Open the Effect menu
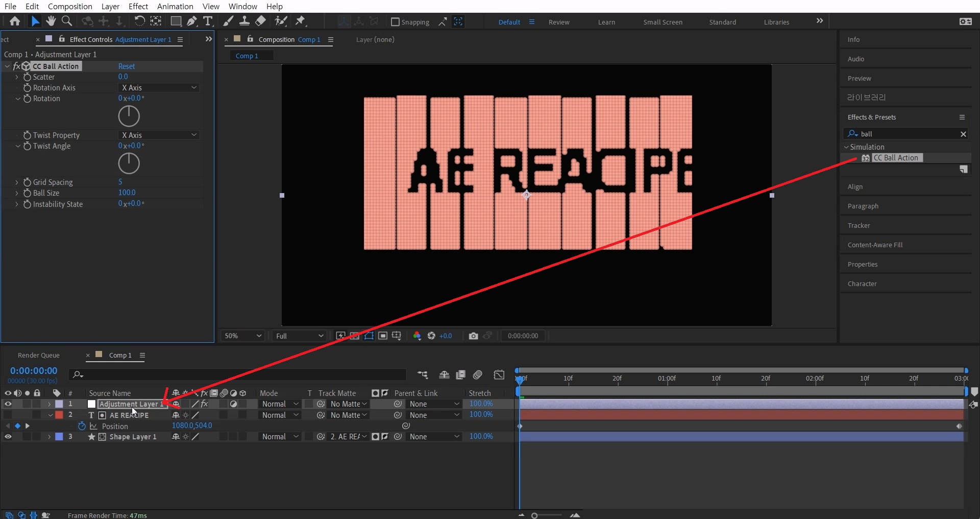The height and width of the screenshot is (519, 980). [138, 6]
